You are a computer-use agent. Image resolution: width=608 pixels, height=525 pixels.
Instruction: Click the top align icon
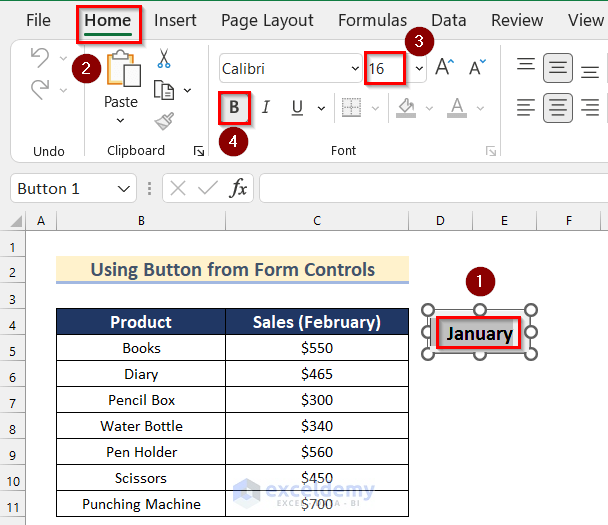[x=526, y=64]
